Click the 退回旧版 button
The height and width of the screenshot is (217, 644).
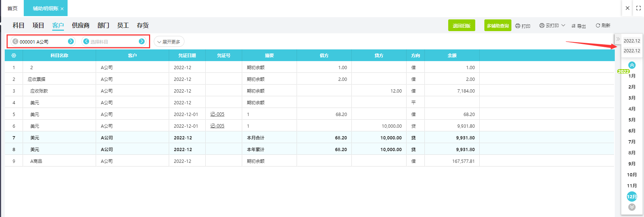coord(461,26)
